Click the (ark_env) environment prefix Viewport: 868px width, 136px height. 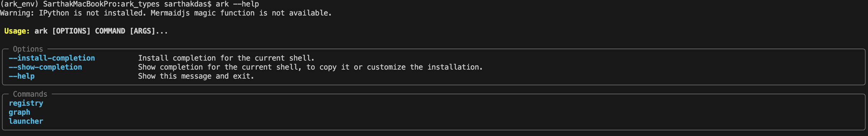point(19,4)
